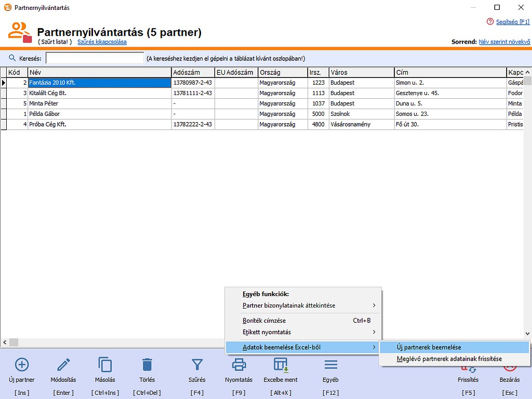Viewport: 532px width, 399px height.
Task: Click into the Keresés search field
Action: 95,58
